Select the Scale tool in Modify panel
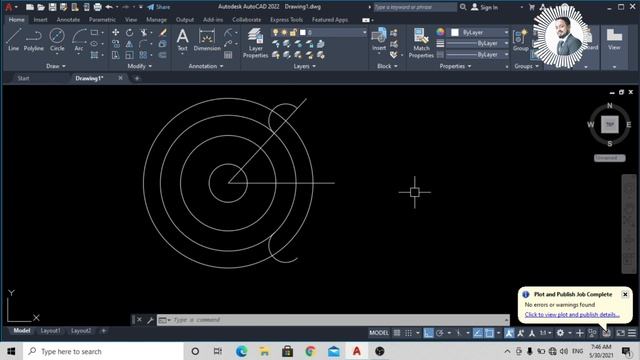The image size is (640, 360). pyautogui.click(x=129, y=55)
